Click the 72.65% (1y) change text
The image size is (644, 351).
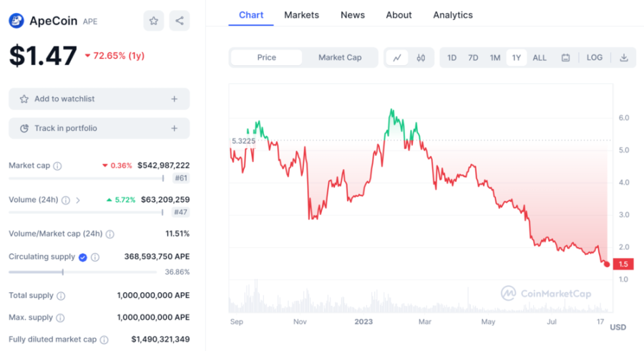[x=115, y=55]
